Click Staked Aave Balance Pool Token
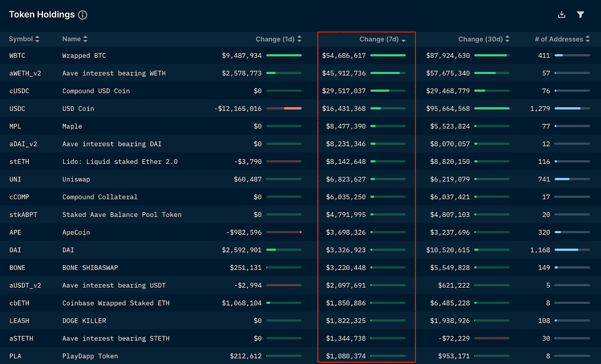 [122, 215]
